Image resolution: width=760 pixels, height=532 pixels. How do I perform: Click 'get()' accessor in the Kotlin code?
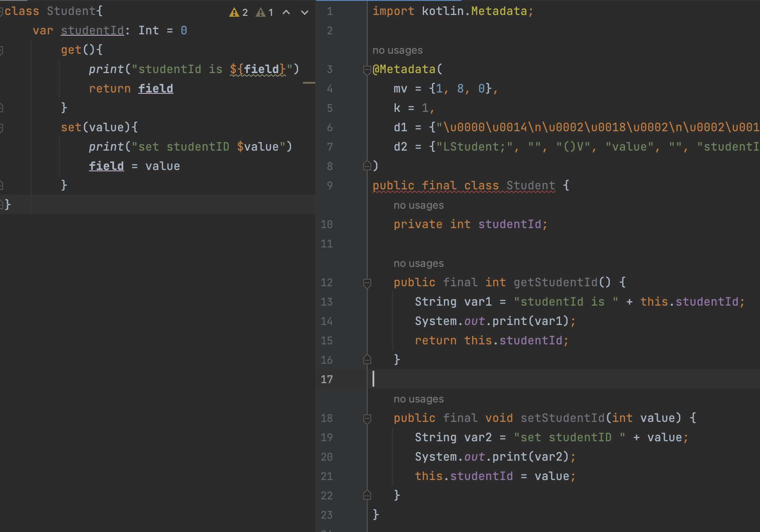(x=78, y=50)
